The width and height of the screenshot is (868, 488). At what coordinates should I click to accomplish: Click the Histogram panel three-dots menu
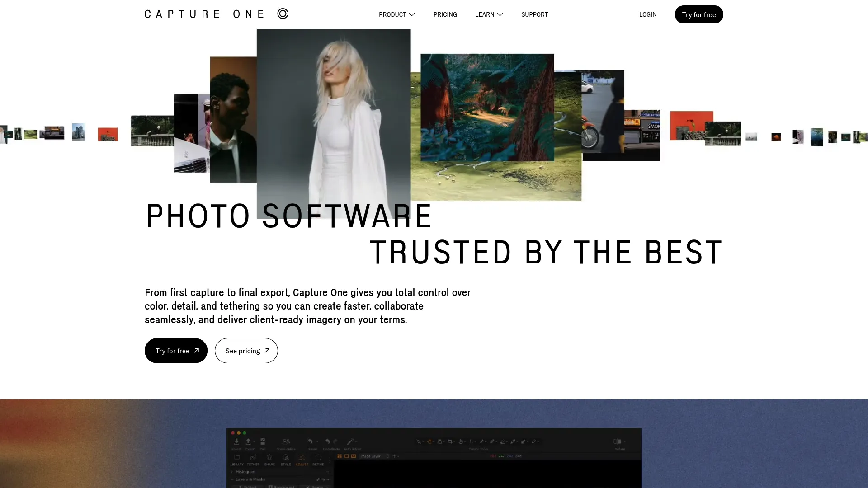point(329,472)
